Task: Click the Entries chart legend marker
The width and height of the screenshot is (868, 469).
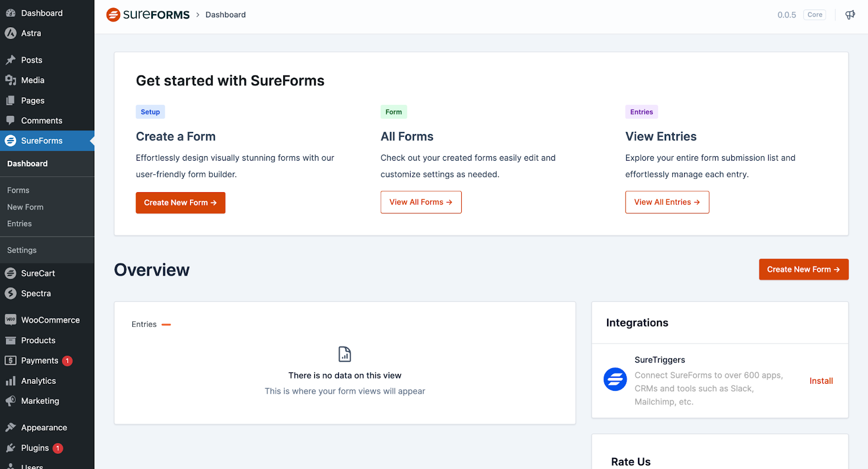Action: (166, 325)
